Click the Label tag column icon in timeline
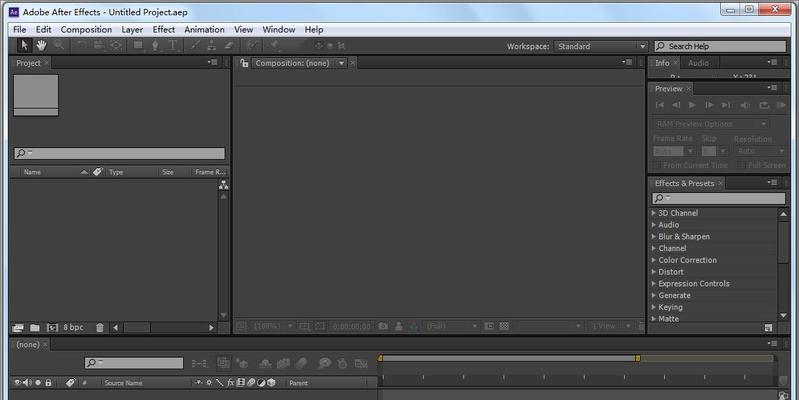 tap(70, 382)
